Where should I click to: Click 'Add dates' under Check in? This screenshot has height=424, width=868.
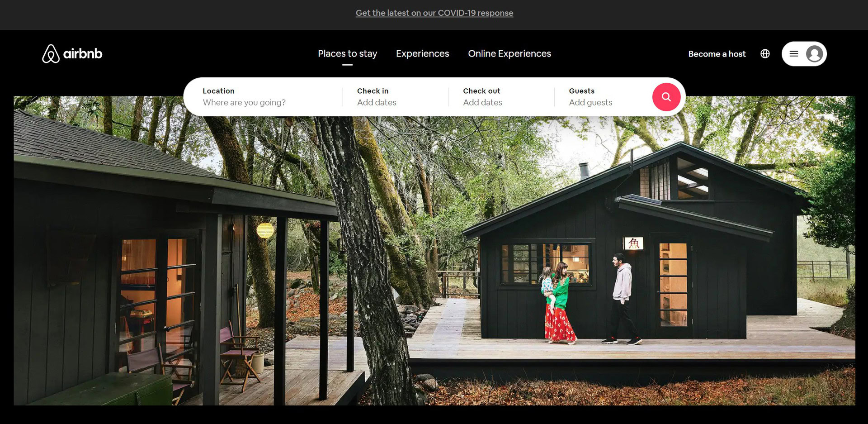pyautogui.click(x=377, y=103)
